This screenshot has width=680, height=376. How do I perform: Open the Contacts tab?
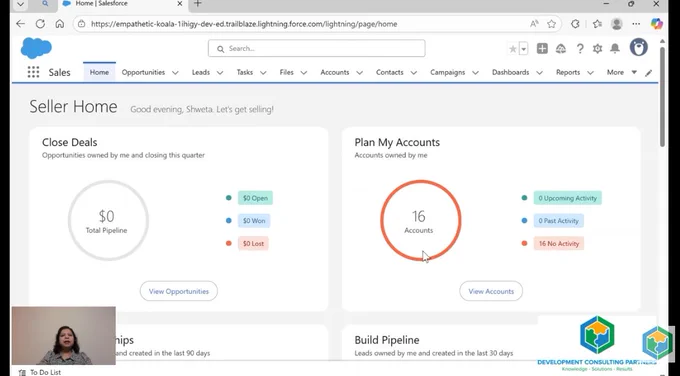[389, 72]
